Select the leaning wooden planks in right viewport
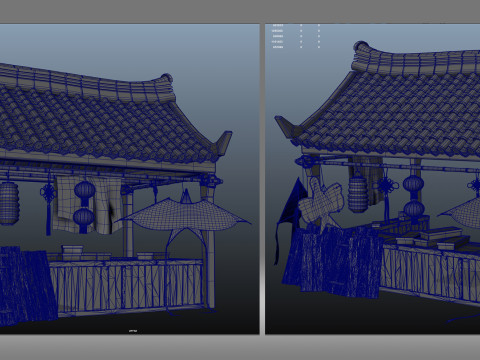 tap(333, 261)
